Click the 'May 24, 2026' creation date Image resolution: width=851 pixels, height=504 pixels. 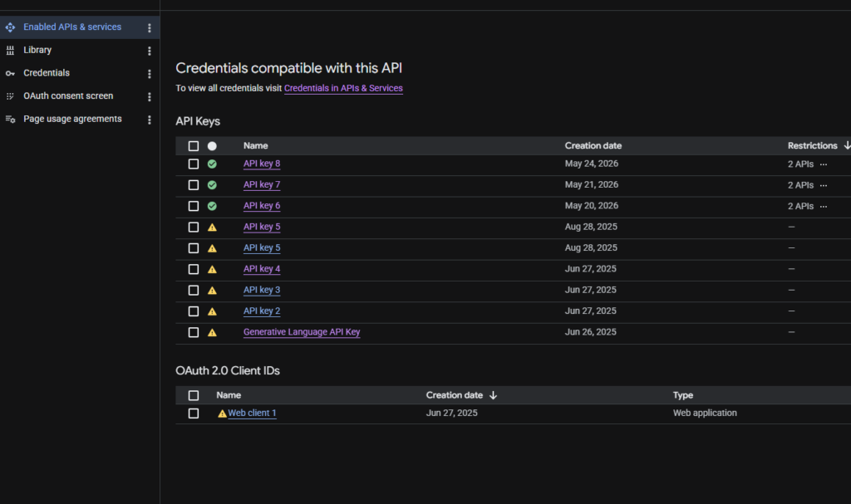[592, 164]
